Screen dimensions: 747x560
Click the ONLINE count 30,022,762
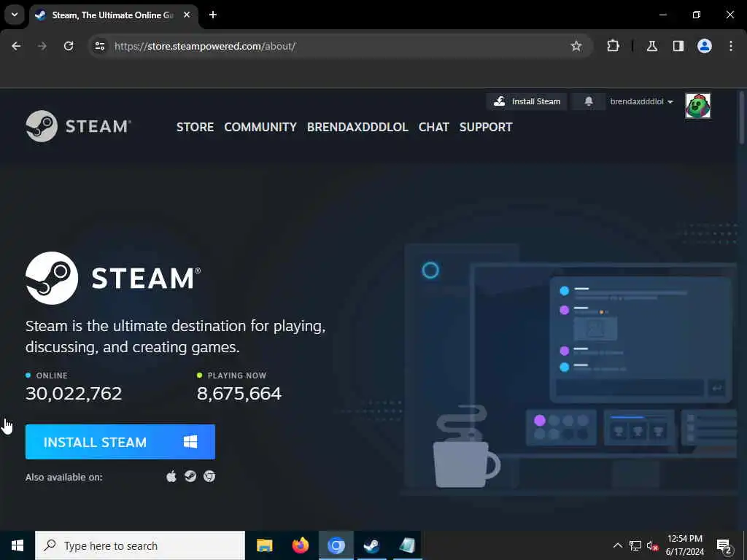click(74, 393)
